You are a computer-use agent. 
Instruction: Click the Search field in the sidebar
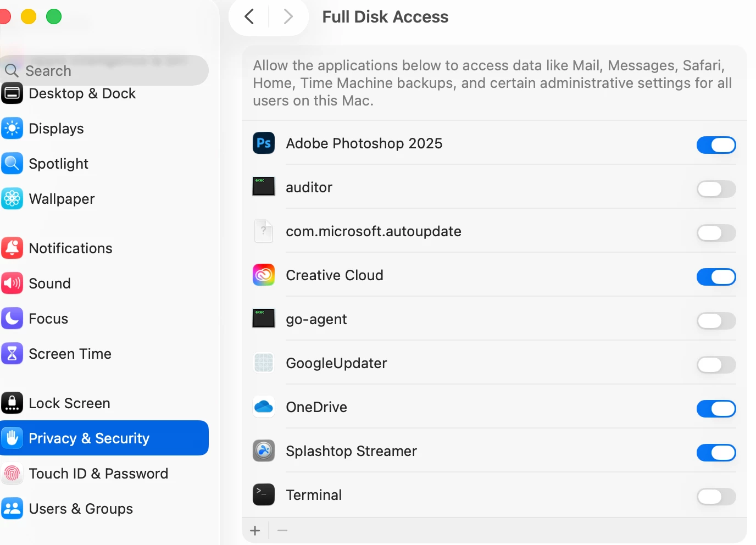[110, 71]
